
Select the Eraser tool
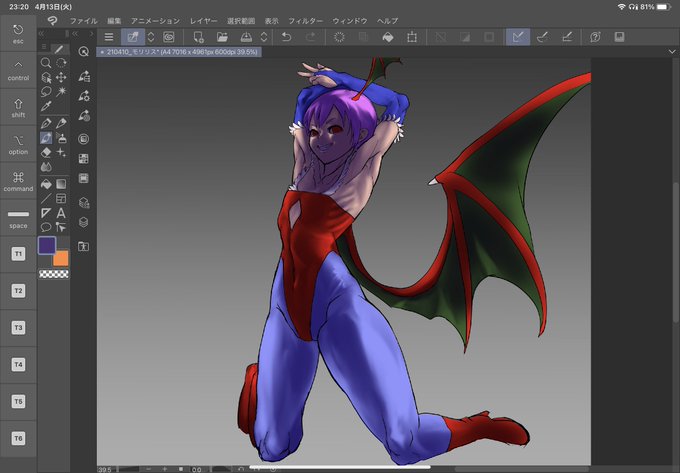coord(46,152)
